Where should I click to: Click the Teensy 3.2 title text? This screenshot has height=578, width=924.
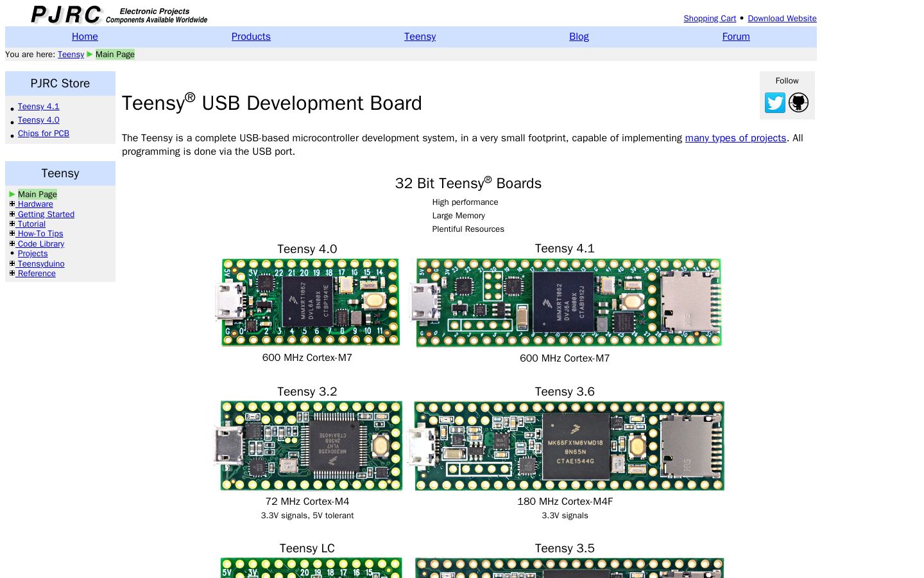pyautogui.click(x=307, y=392)
